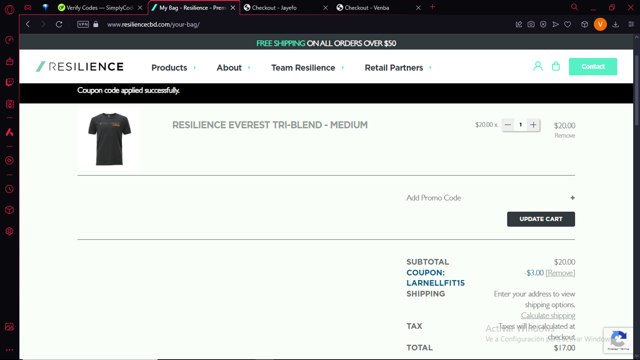Open the Player sidebar icon
The width and height of the screenshot is (640, 360).
(9, 160)
